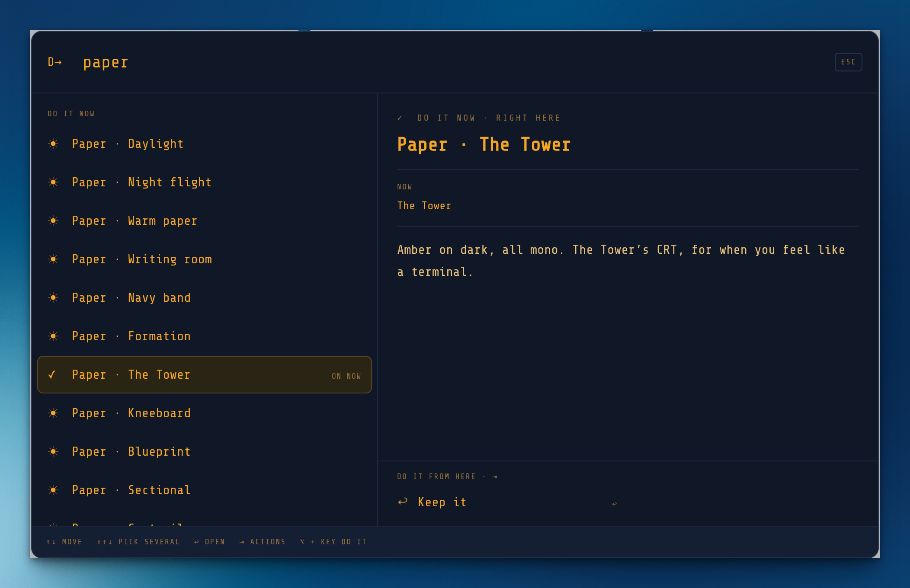This screenshot has width=910, height=588.
Task: Click the sun icon next to Writing room
Action: (x=53, y=259)
